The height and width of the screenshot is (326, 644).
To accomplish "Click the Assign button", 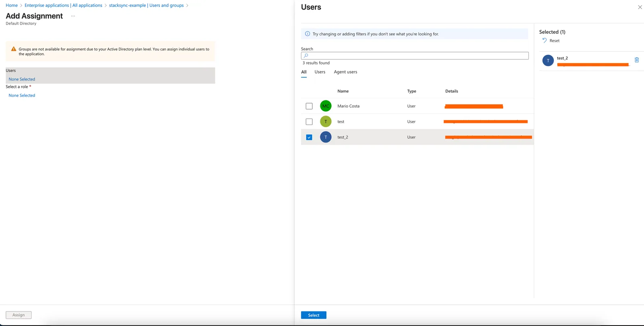I will click(19, 315).
